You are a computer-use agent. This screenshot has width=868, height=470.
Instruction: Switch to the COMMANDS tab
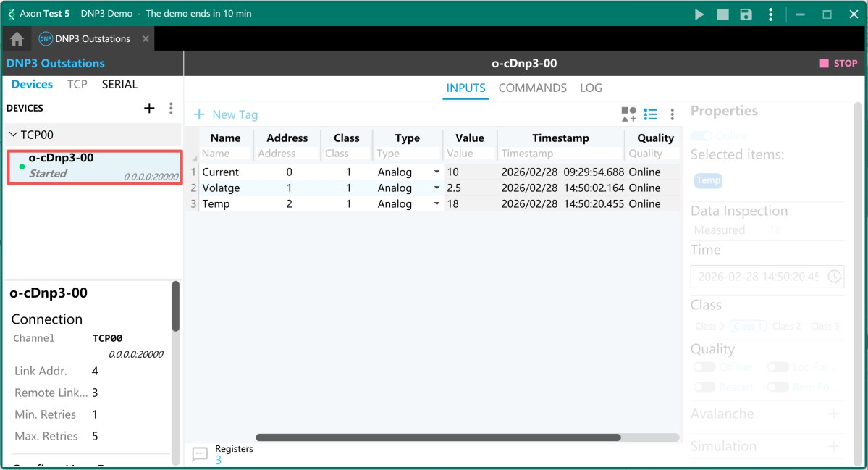(x=532, y=88)
